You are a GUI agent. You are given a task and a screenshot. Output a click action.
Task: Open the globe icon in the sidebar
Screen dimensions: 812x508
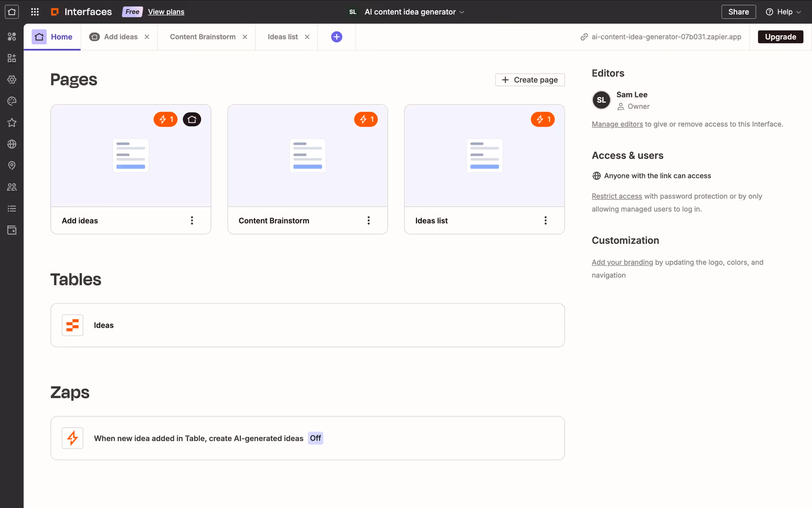point(12,144)
